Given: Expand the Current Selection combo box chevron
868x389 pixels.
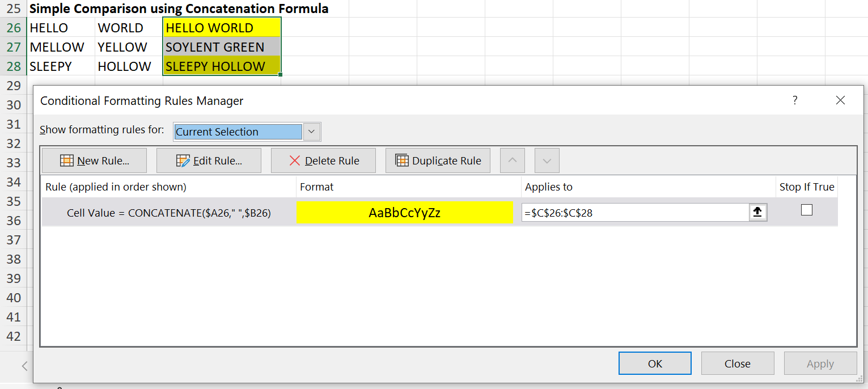Looking at the screenshot, I should [311, 131].
